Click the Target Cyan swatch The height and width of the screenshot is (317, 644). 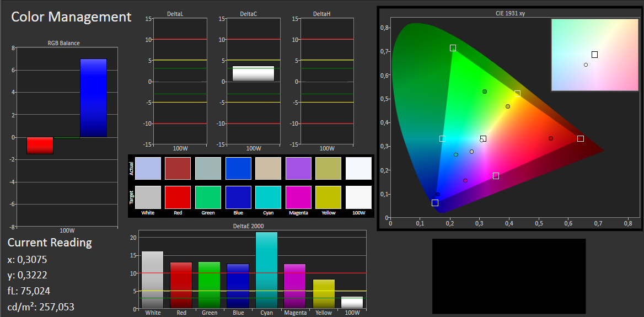pyautogui.click(x=268, y=197)
